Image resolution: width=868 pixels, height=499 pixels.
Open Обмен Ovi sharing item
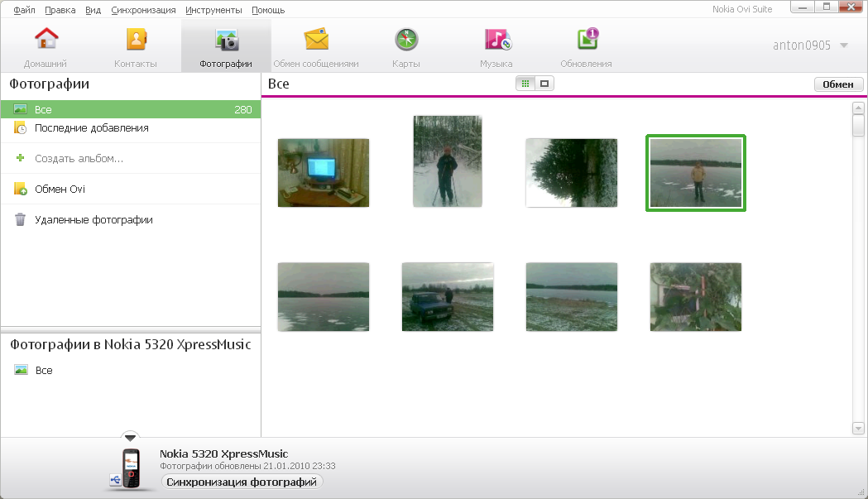(x=131, y=189)
